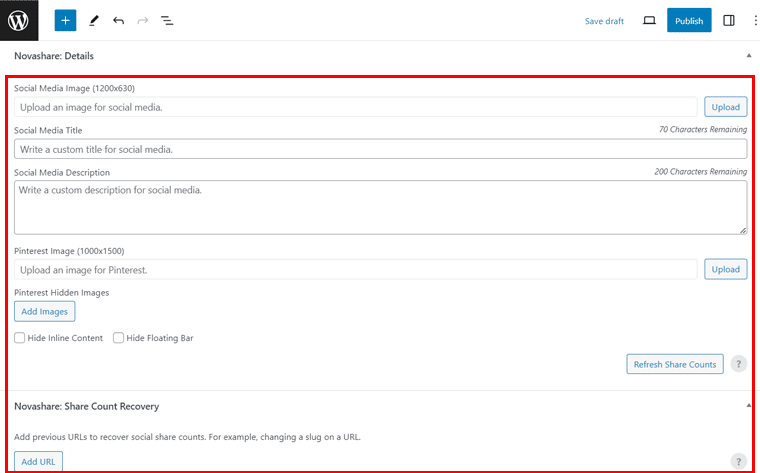Click the Publish button
This screenshot has width=760, height=473.
coord(689,20)
